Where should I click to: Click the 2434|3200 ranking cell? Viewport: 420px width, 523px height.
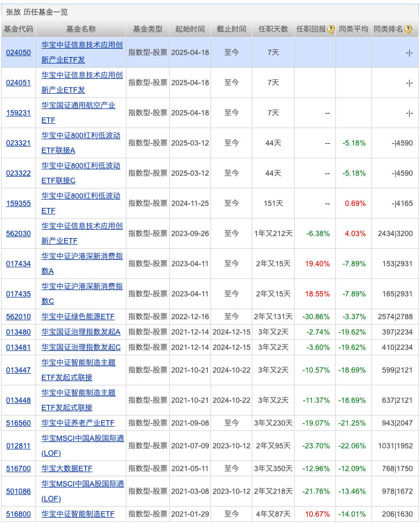(x=395, y=233)
